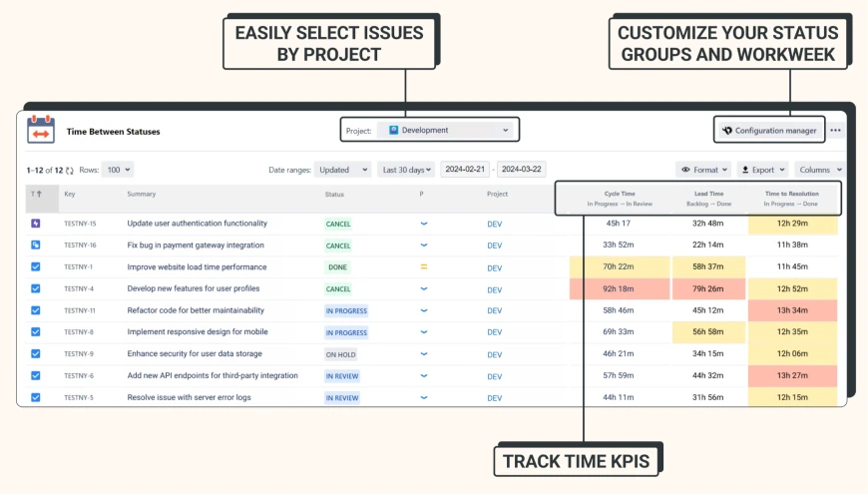The image size is (868, 494).
Task: Click the priority icon for TESTNY-6
Action: pyautogui.click(x=423, y=375)
